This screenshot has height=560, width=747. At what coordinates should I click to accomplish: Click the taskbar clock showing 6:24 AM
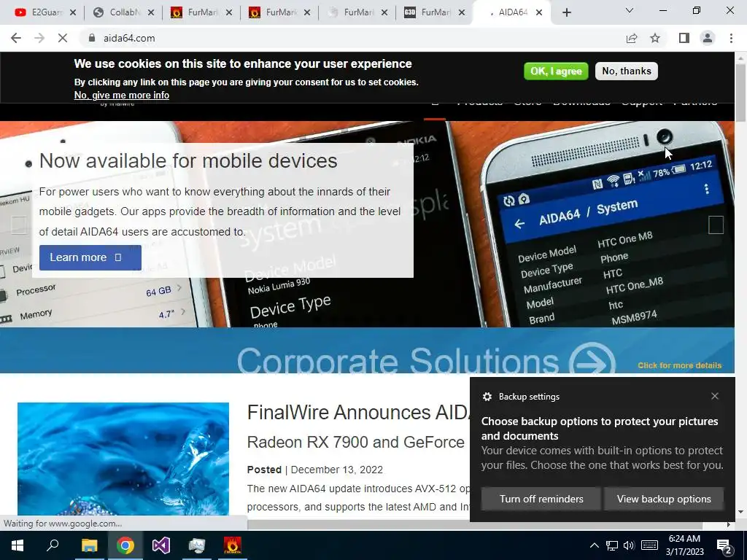[x=684, y=545]
